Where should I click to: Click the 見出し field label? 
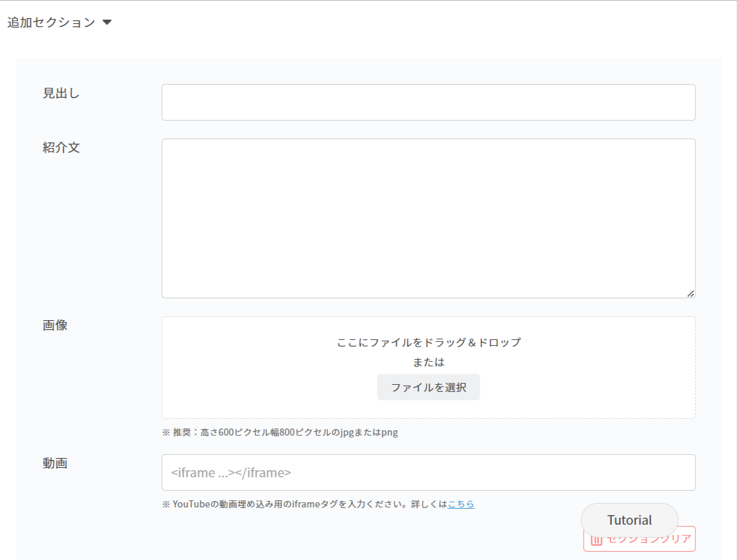tap(61, 93)
